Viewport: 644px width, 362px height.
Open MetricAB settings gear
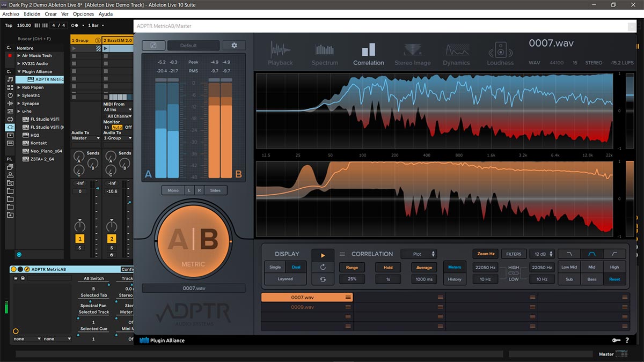(234, 46)
